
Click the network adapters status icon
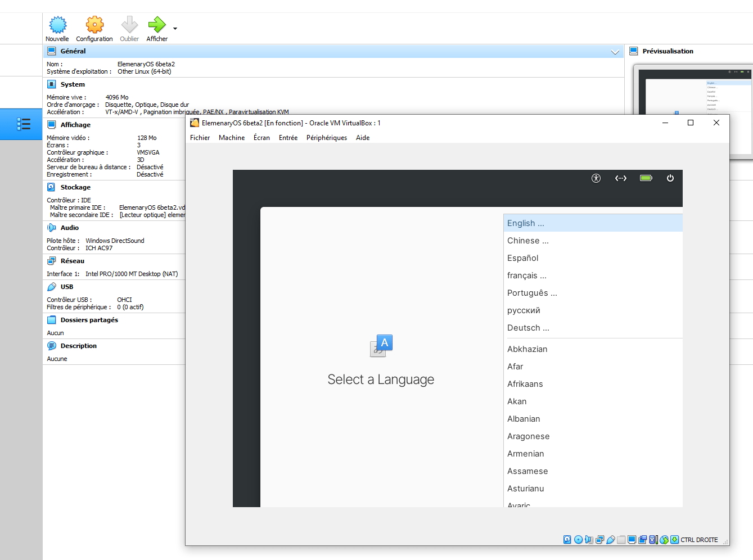(599, 540)
